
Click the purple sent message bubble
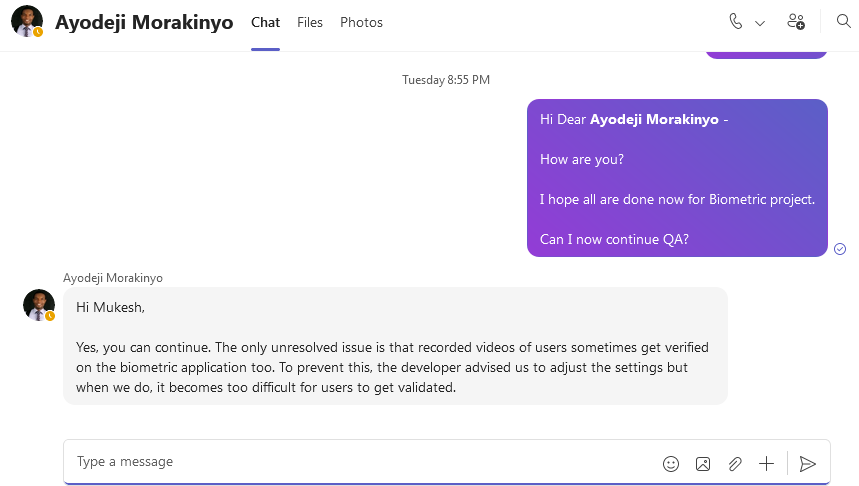pos(677,178)
